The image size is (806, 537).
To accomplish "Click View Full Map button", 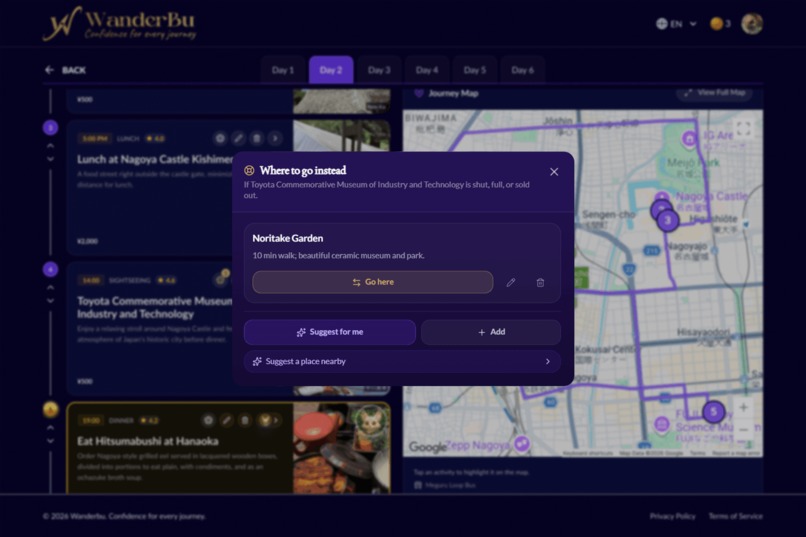I will coord(715,92).
